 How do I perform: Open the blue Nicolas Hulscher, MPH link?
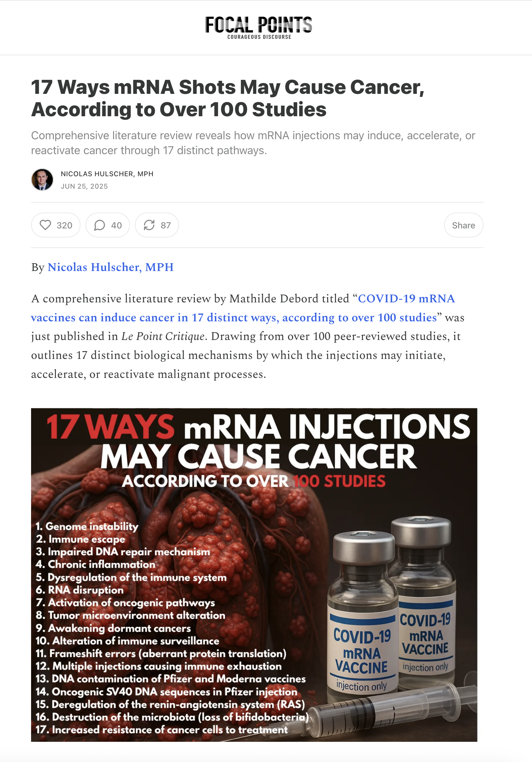111,267
